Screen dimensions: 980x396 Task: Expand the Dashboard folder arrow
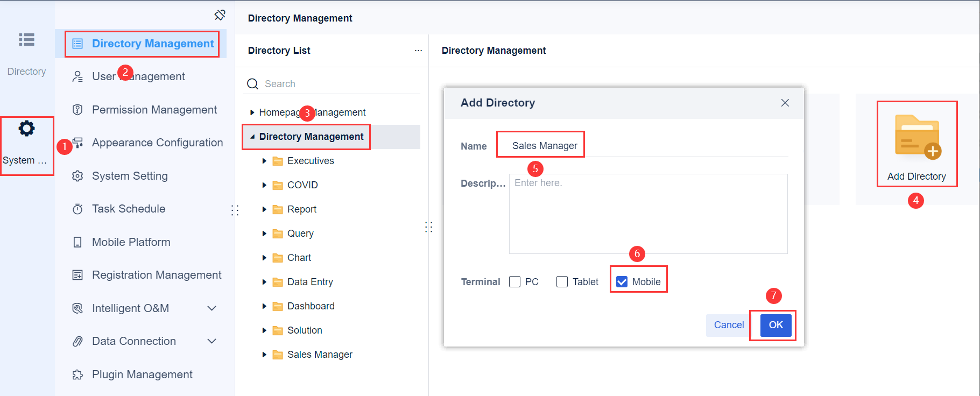point(264,306)
